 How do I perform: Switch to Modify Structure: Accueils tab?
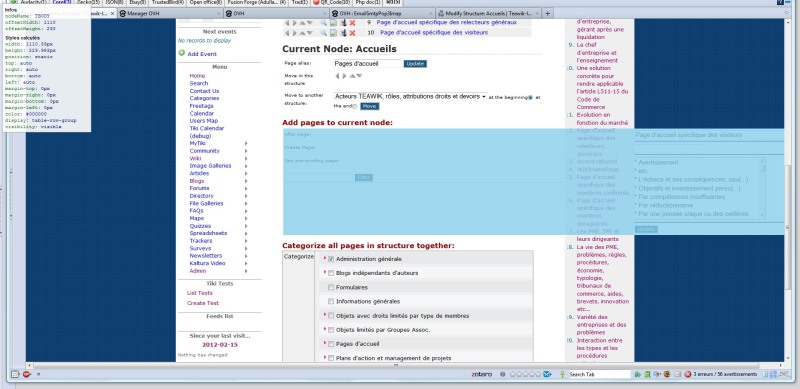(489, 14)
